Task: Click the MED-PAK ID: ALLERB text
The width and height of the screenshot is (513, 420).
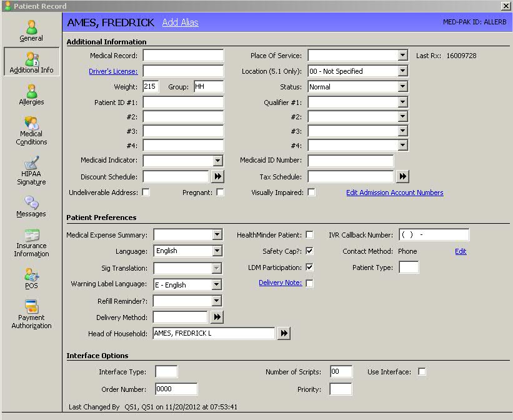Action: click(475, 22)
